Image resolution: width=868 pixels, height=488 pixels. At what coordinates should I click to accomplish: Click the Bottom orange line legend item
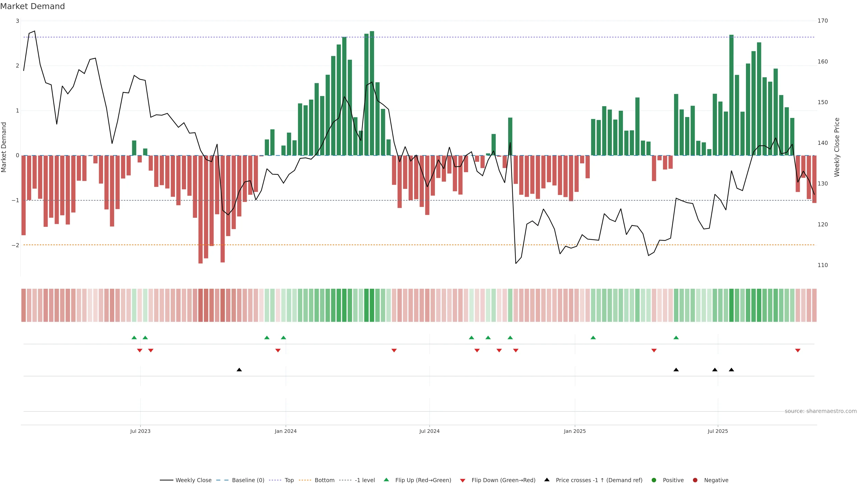pos(324,480)
